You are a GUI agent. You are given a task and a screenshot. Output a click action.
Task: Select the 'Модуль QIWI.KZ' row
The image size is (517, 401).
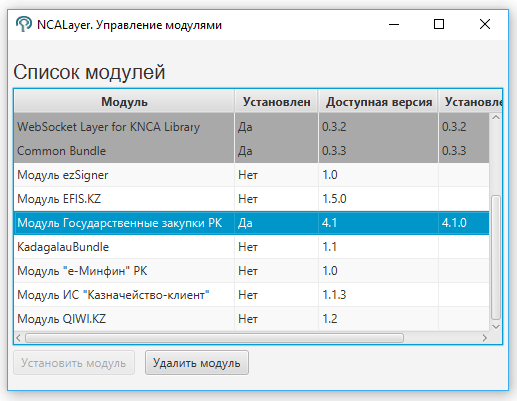252,319
